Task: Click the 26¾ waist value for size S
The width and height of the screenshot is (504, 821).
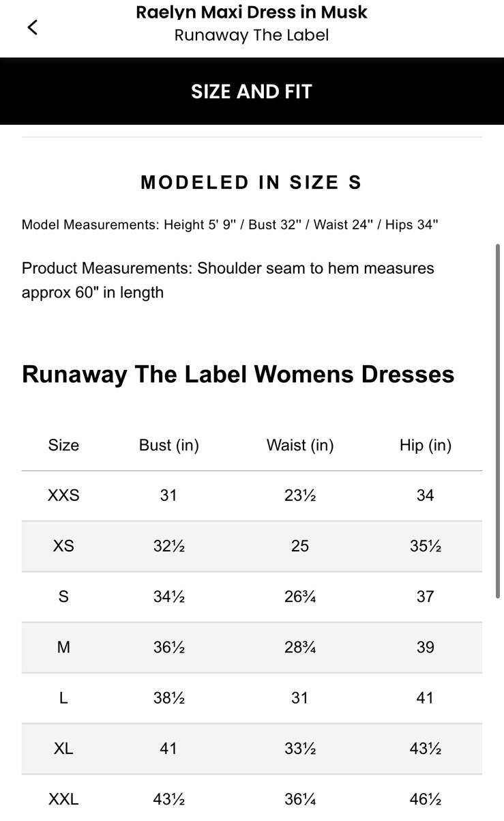Action: (x=300, y=596)
